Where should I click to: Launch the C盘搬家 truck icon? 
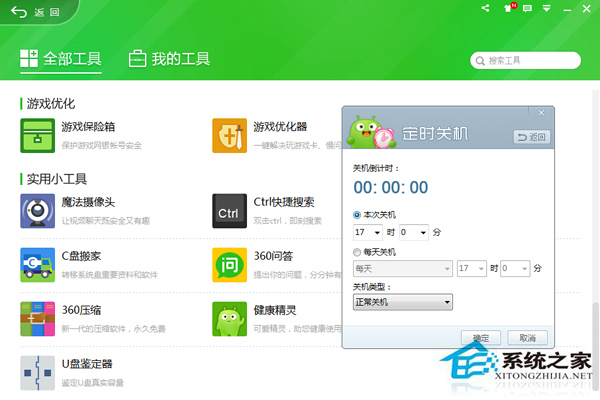point(38,265)
